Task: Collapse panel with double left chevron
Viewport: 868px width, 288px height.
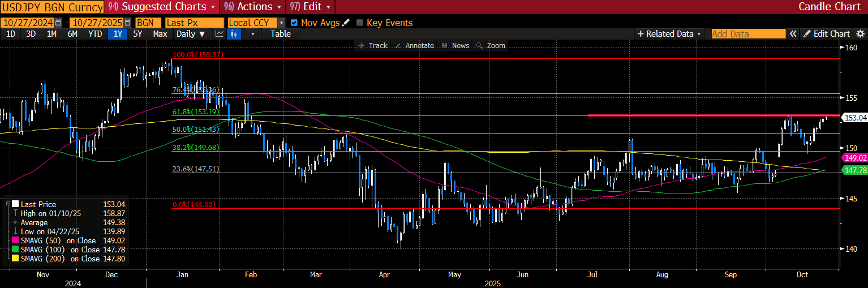Action: (x=793, y=34)
